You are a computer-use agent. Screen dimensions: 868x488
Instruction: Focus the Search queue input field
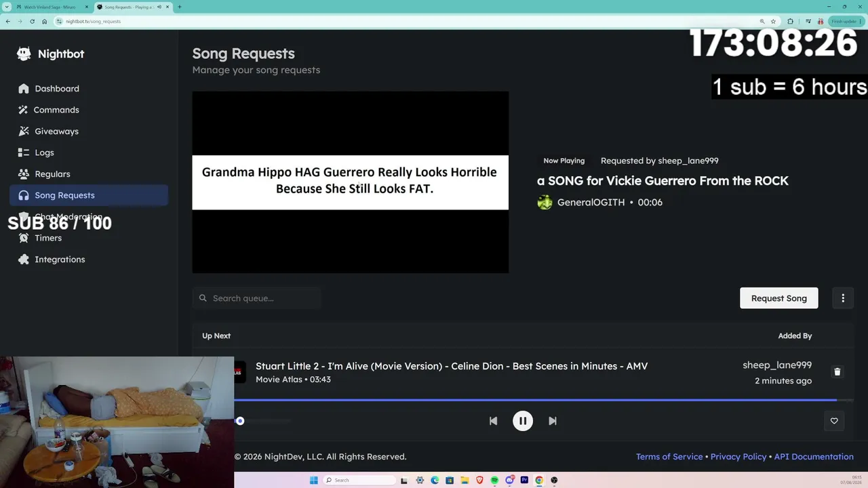coord(256,298)
